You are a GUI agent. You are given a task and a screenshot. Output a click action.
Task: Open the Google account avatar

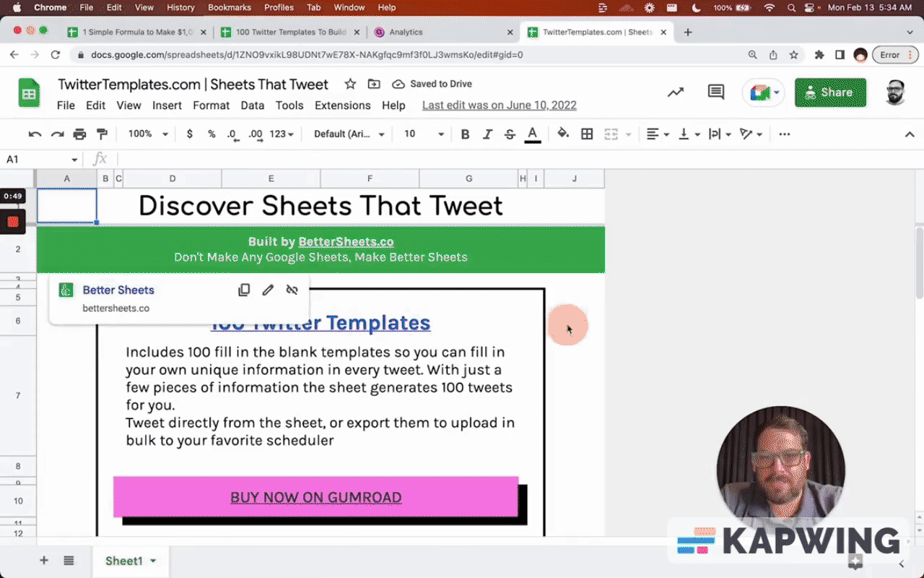tap(895, 92)
